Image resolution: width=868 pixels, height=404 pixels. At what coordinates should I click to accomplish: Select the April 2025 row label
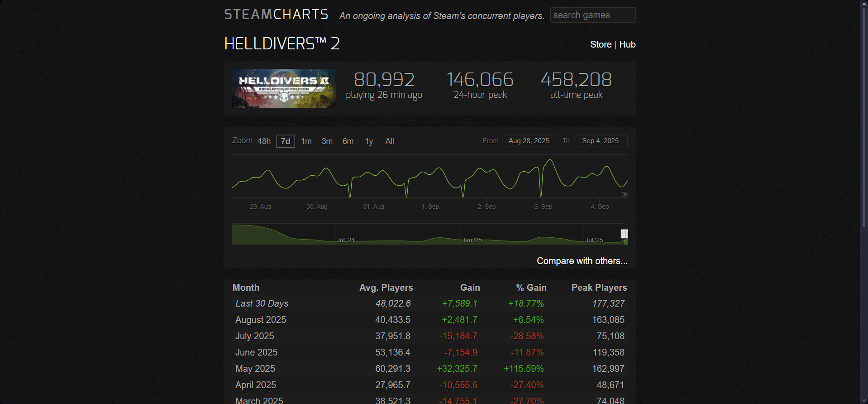pyautogui.click(x=256, y=385)
